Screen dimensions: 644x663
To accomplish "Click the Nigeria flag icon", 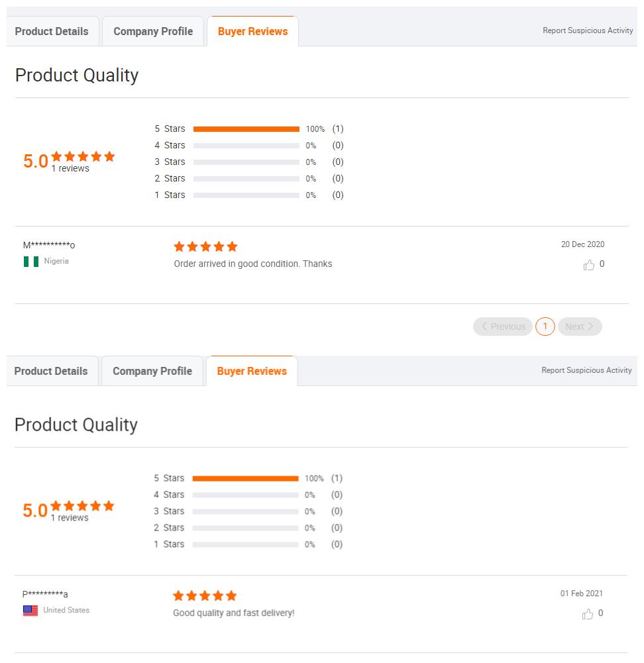I will tap(31, 262).
